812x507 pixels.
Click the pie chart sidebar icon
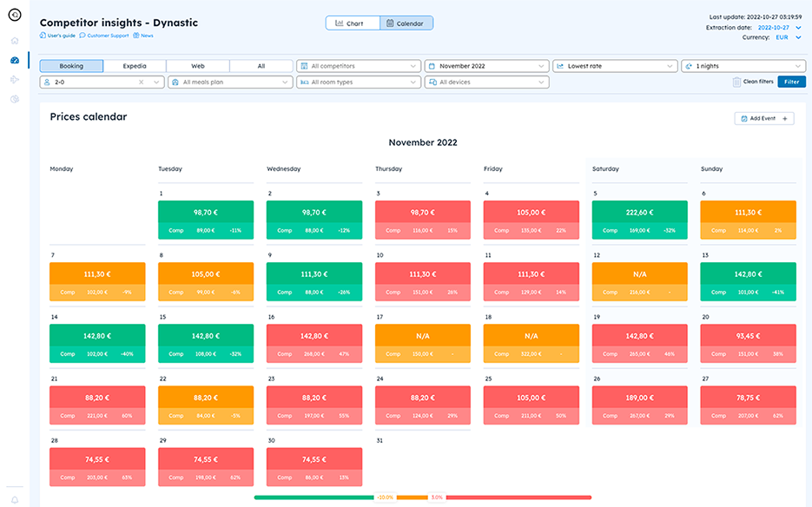[x=14, y=100]
